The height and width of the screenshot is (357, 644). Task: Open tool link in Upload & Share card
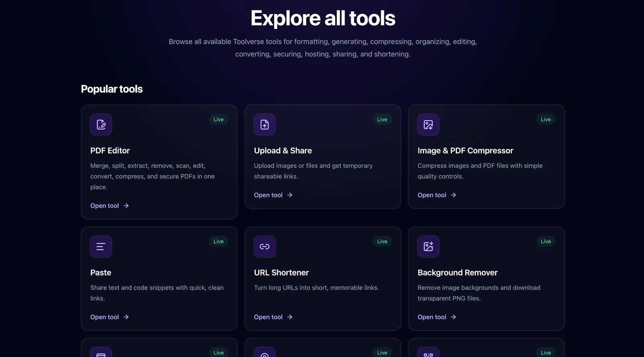tap(273, 195)
